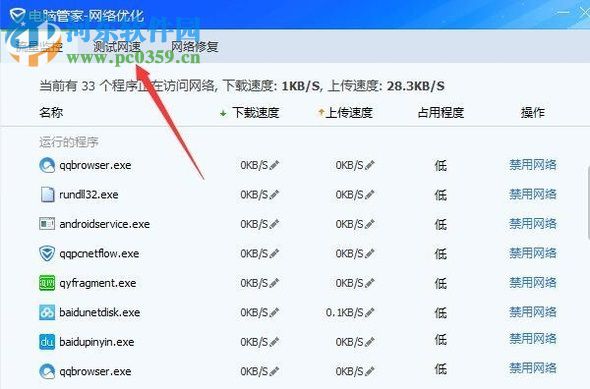The image size is (590, 389).
Task: Click the baidupinyin.exe du icon
Action: [x=47, y=342]
